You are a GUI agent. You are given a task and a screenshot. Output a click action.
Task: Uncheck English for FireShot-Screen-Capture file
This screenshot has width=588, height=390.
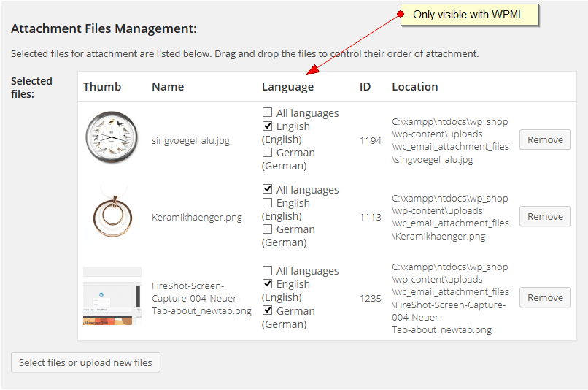[268, 283]
